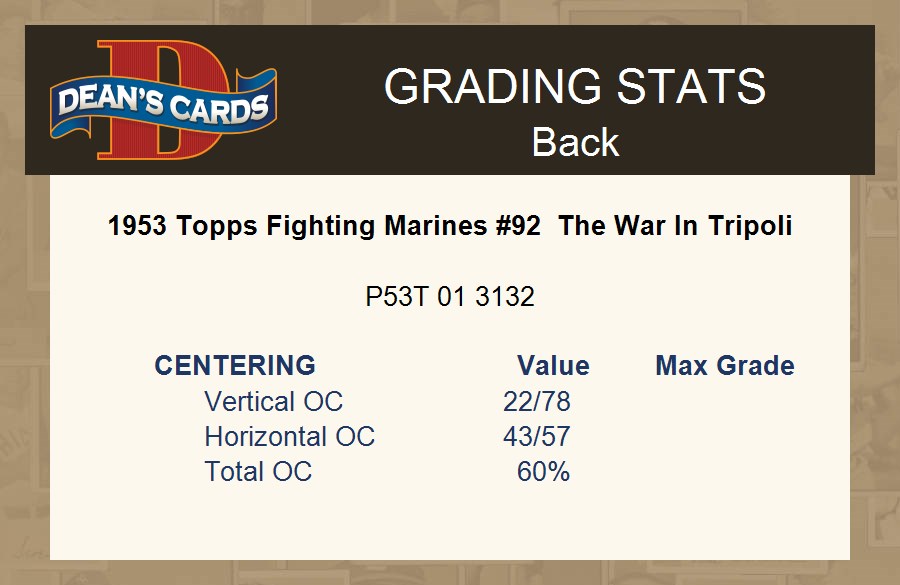Click the 22/78 vertical centering value
This screenshot has height=585, width=900.
tap(537, 402)
